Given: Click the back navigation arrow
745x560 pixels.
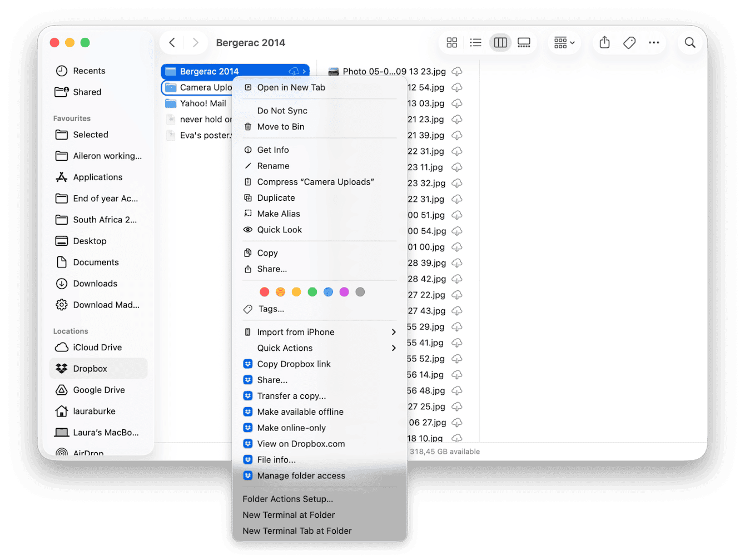Looking at the screenshot, I should coord(172,42).
